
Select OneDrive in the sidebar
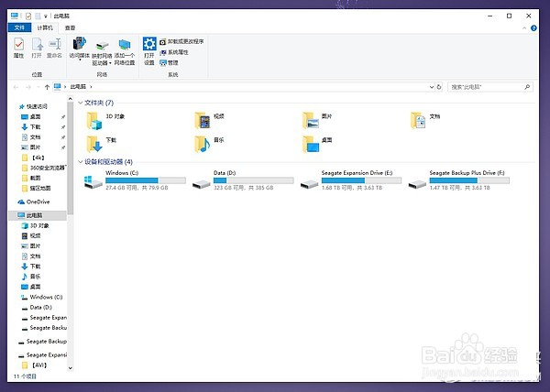pyautogui.click(x=34, y=201)
